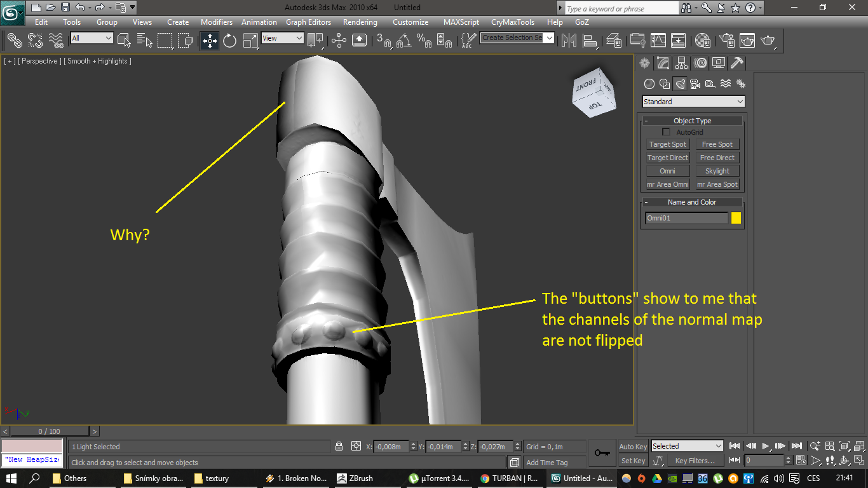Open the selection filter All dropdown
The height and width of the screenshot is (488, 868).
point(92,38)
